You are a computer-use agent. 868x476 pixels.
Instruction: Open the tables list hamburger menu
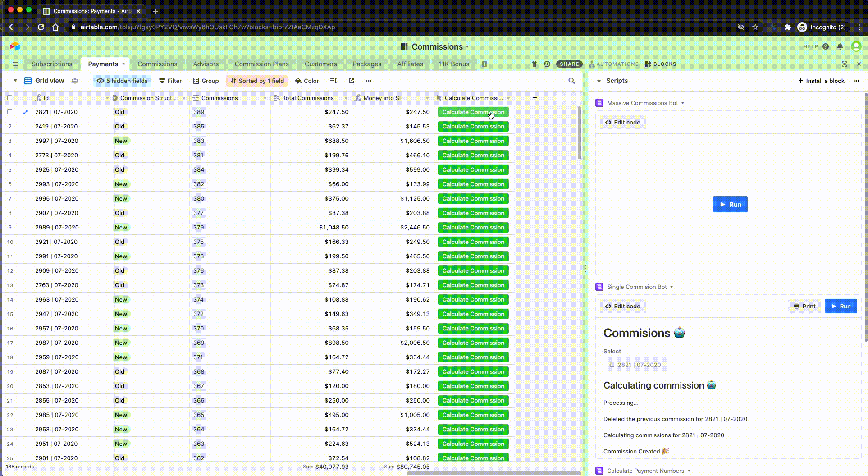(x=15, y=64)
